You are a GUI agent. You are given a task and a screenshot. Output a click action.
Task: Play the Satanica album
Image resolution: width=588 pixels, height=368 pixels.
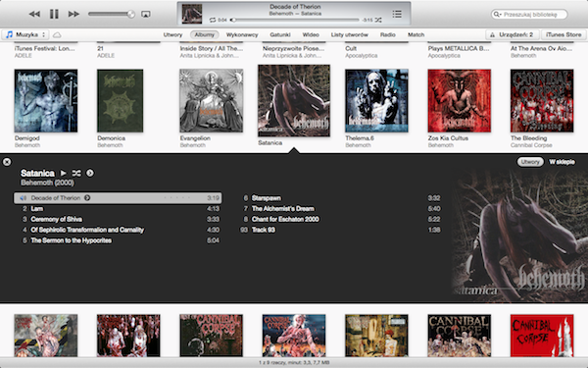tap(64, 173)
